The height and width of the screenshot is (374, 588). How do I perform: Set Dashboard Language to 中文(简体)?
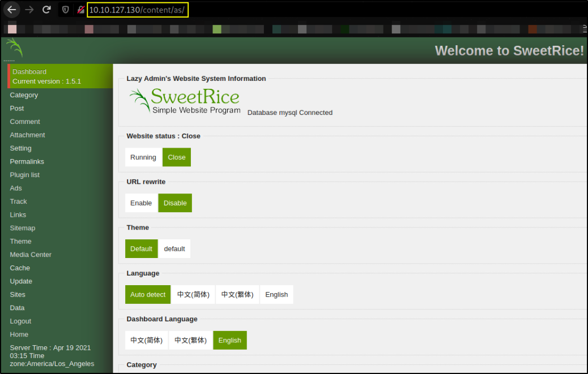point(147,340)
